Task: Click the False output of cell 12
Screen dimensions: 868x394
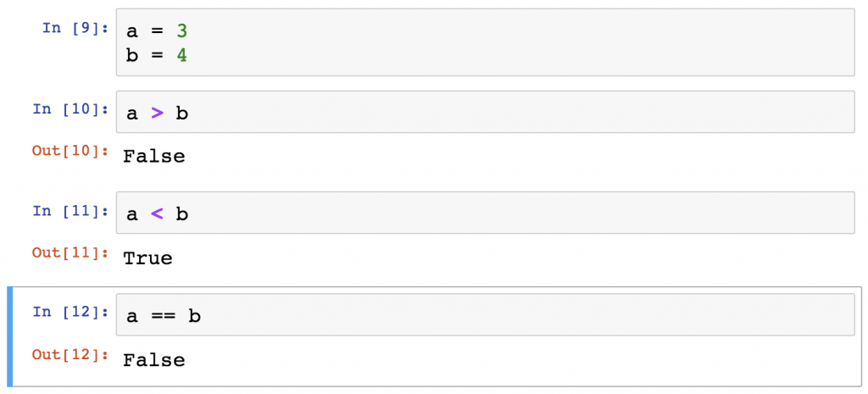Action: [x=154, y=360]
